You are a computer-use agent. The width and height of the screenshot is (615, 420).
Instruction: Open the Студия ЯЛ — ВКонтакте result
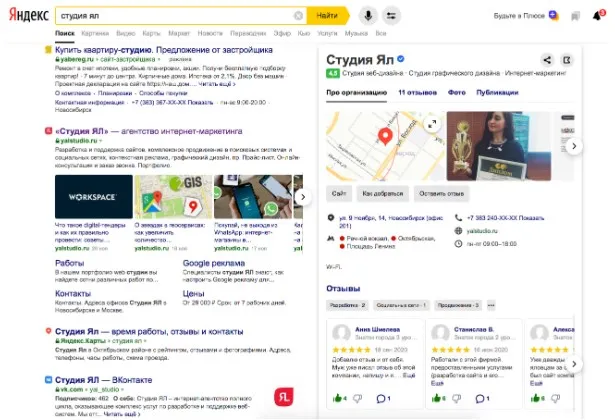104,380
